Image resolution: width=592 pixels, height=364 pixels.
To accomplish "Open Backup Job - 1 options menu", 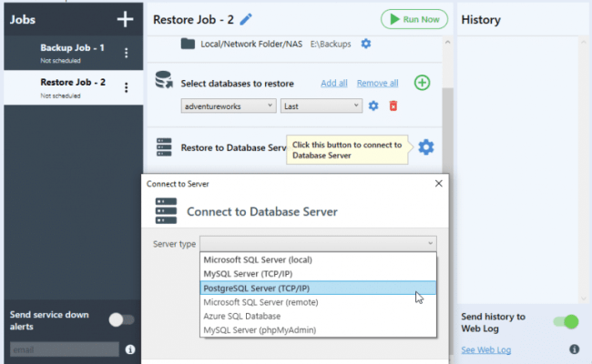I will [x=126, y=53].
